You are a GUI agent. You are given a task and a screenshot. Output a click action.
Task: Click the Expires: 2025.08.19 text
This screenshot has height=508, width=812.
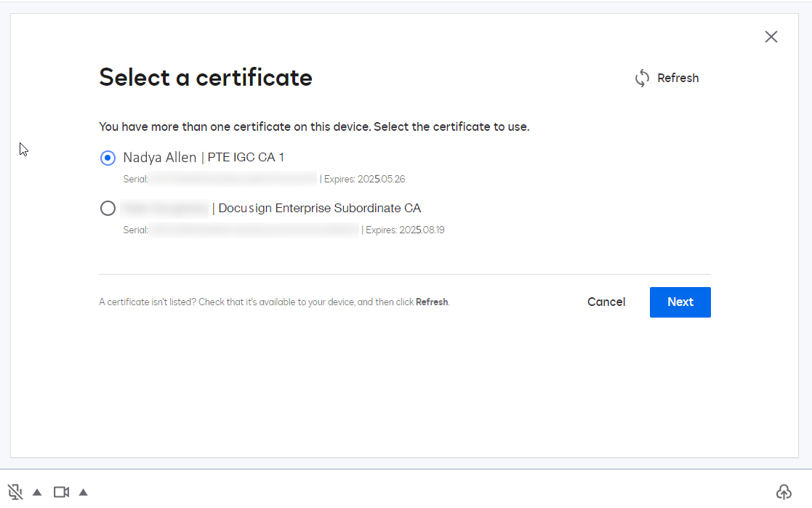click(403, 230)
